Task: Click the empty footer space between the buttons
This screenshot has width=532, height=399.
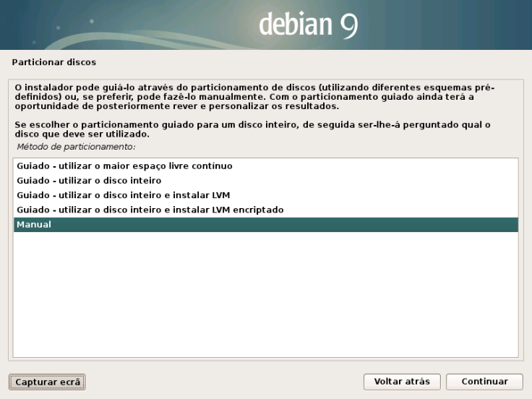Action: coord(224,381)
